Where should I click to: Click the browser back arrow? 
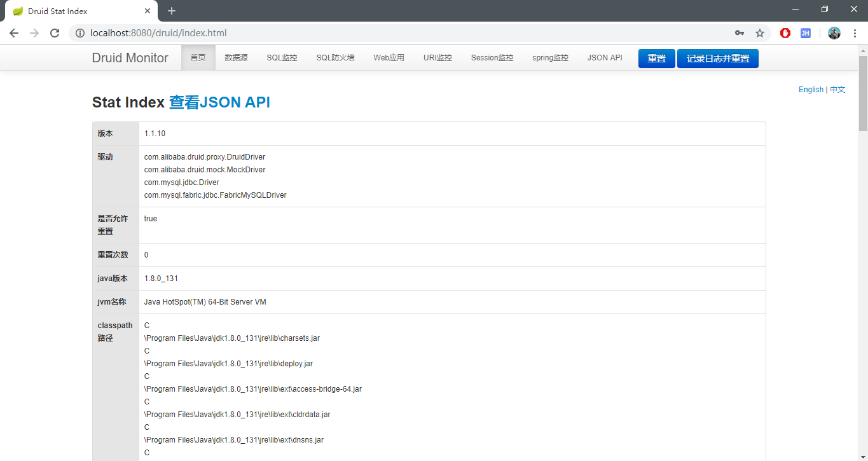[14, 33]
